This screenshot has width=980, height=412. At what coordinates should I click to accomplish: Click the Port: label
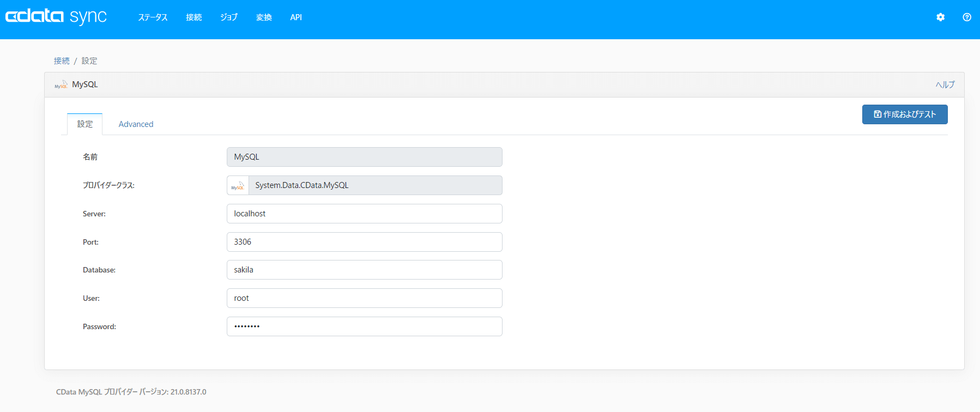click(x=90, y=242)
